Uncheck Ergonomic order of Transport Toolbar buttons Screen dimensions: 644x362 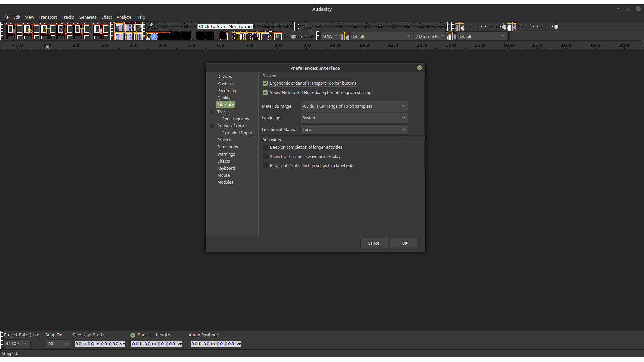[x=265, y=83]
